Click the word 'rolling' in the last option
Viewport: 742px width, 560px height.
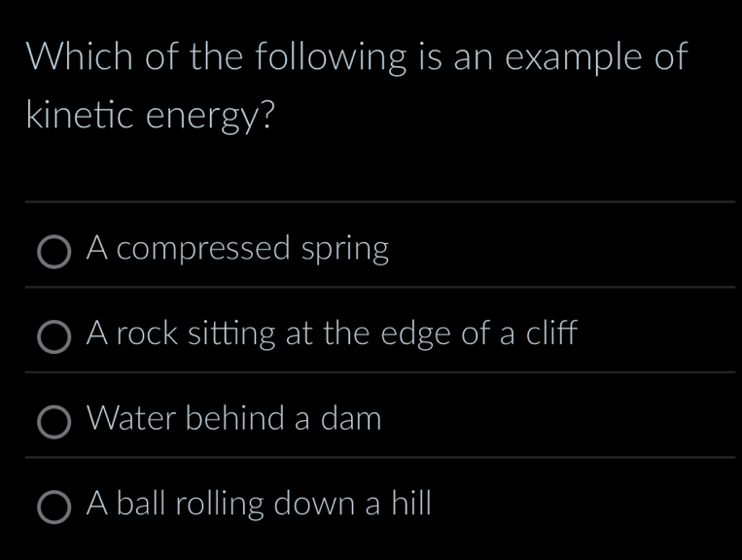[x=219, y=505]
